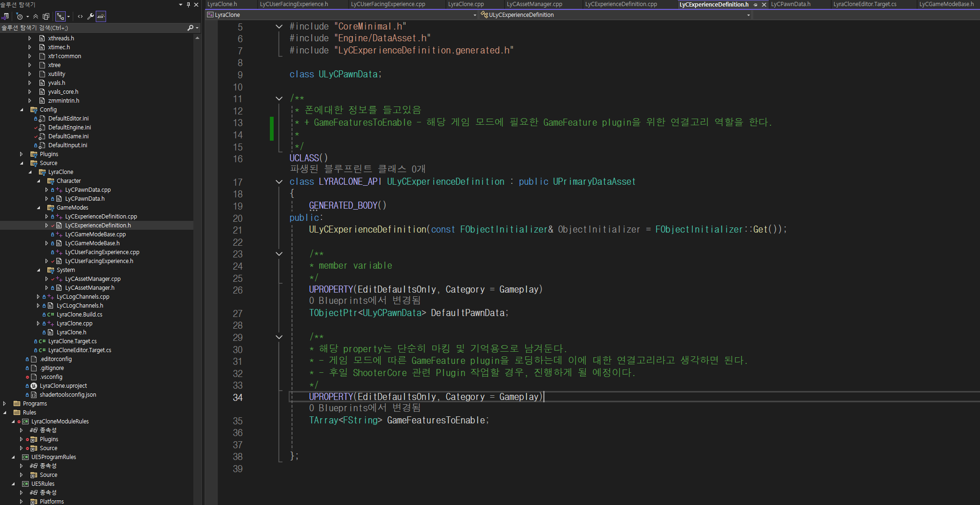Open the pending changes filter

coord(20,16)
